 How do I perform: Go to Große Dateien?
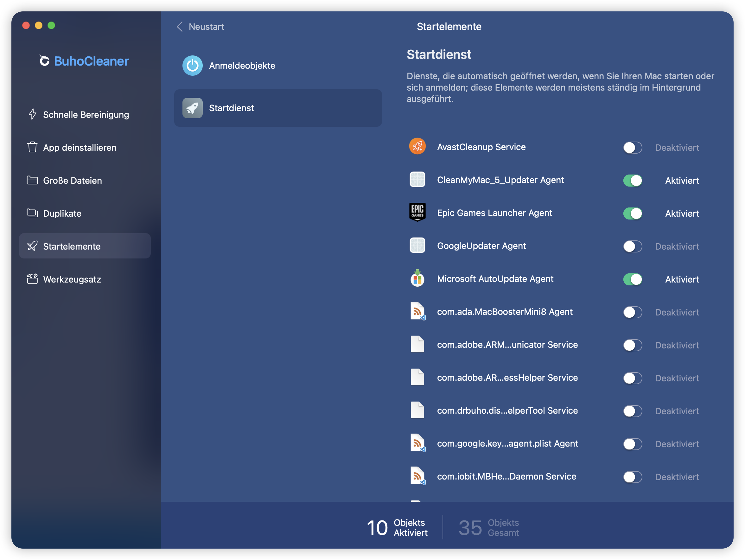point(85,181)
